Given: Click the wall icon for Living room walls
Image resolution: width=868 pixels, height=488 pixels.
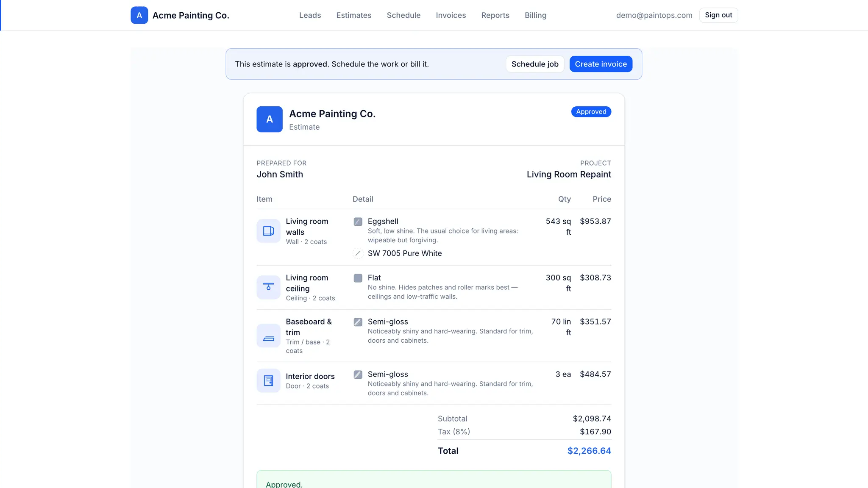Looking at the screenshot, I should [268, 231].
